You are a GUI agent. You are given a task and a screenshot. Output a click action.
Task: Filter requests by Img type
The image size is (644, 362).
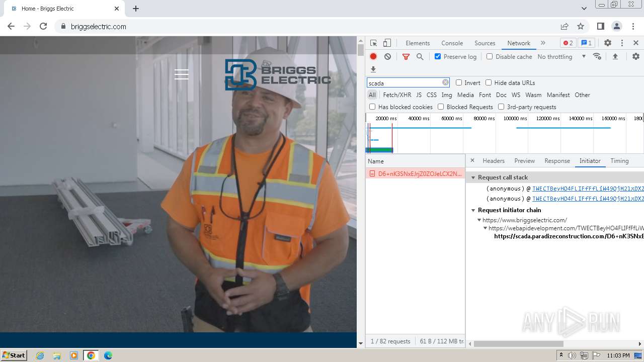tap(446, 95)
